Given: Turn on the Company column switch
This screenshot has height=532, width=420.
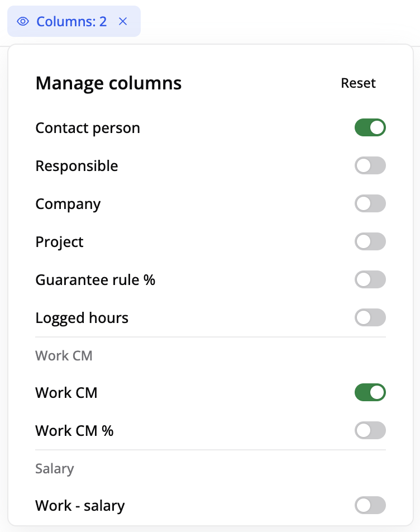Looking at the screenshot, I should point(370,204).
